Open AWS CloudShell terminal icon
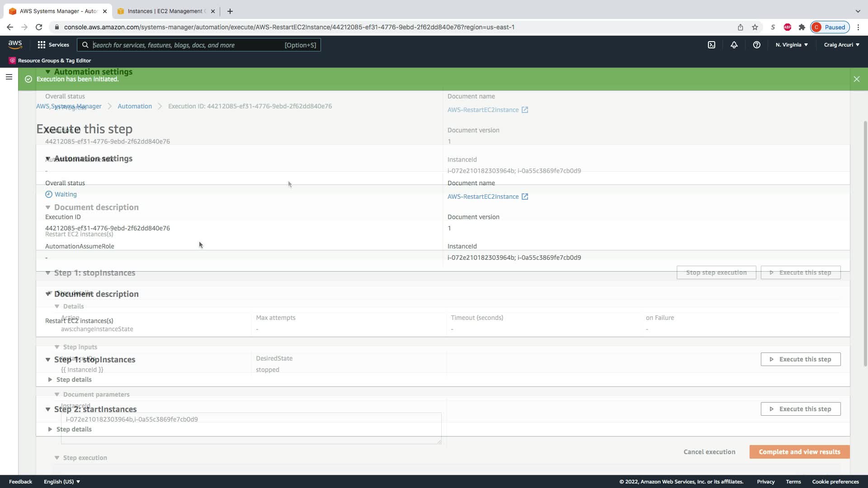868x488 pixels. pos(711,45)
